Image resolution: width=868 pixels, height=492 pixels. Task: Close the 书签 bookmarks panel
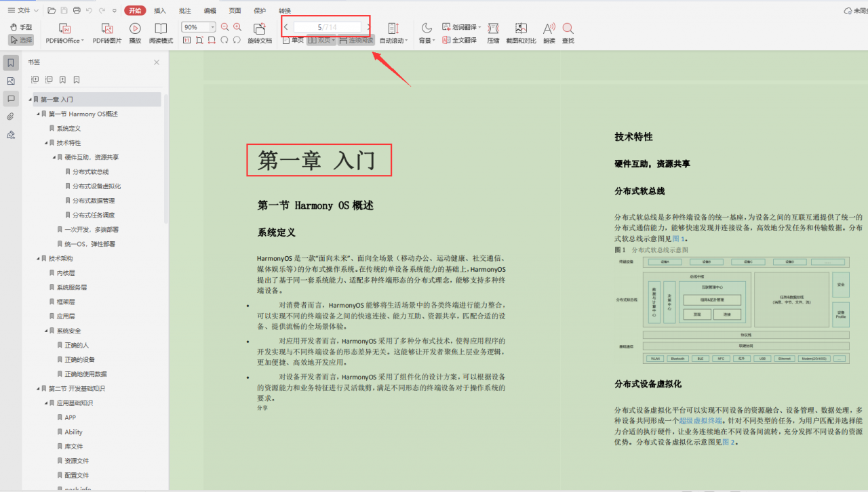click(x=157, y=62)
